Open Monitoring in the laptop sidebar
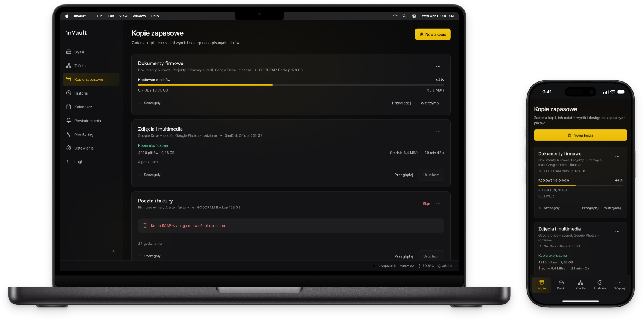The image size is (644, 320). (x=91, y=134)
